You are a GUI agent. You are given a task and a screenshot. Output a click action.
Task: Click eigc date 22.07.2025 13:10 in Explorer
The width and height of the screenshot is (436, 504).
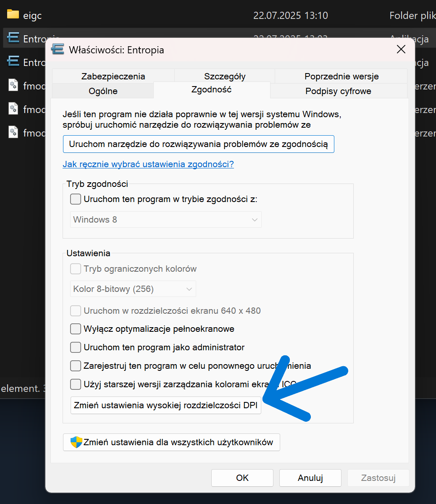point(291,16)
